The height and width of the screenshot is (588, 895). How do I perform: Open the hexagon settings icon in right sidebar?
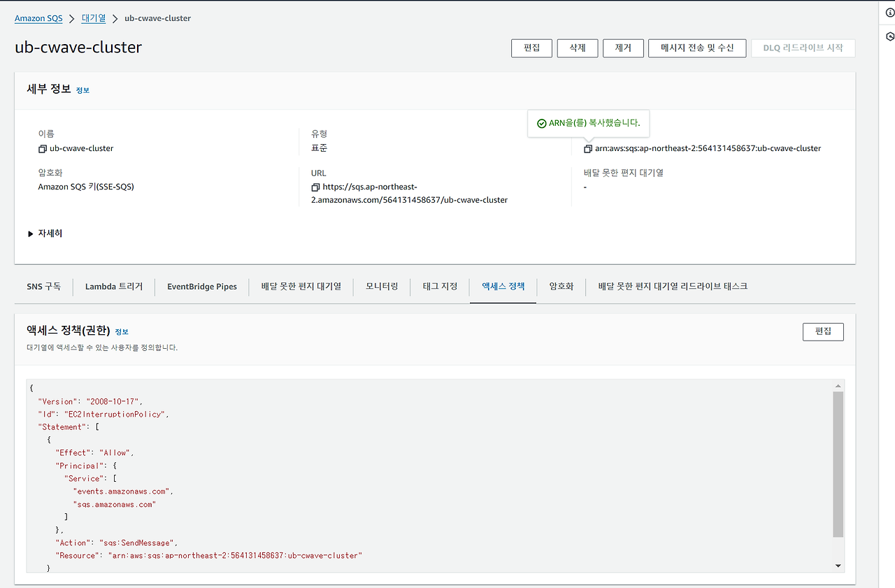click(889, 36)
